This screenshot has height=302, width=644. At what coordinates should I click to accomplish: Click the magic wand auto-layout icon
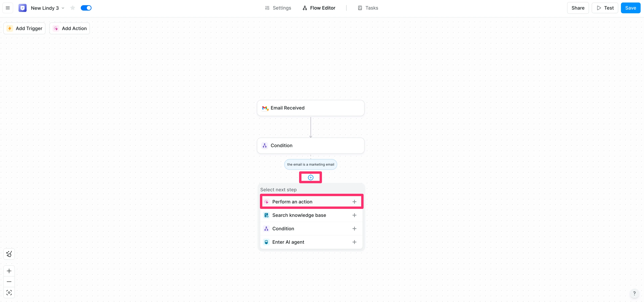9,254
